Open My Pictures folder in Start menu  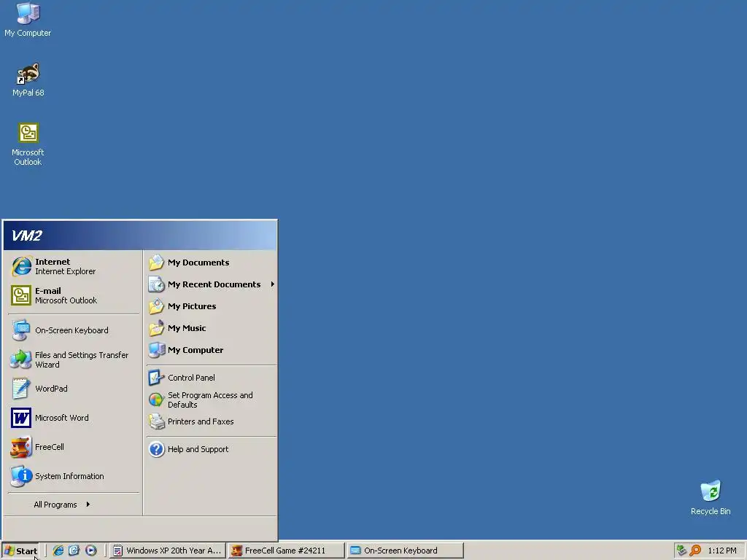(212, 306)
